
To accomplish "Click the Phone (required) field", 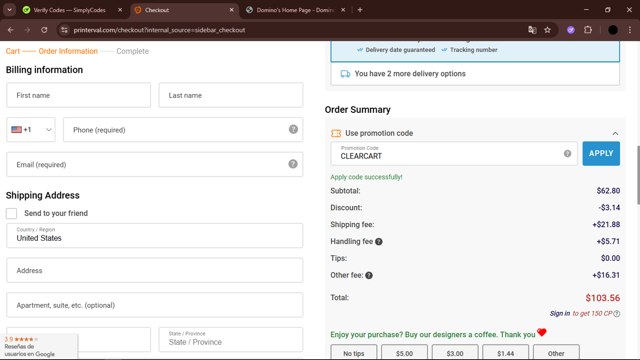I will 183,130.
